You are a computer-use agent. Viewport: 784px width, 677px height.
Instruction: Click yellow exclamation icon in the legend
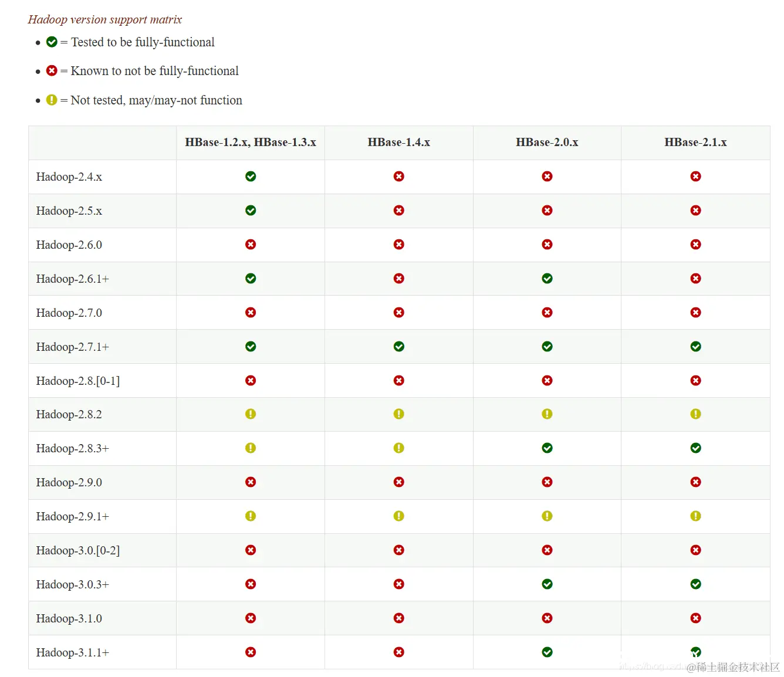point(52,100)
